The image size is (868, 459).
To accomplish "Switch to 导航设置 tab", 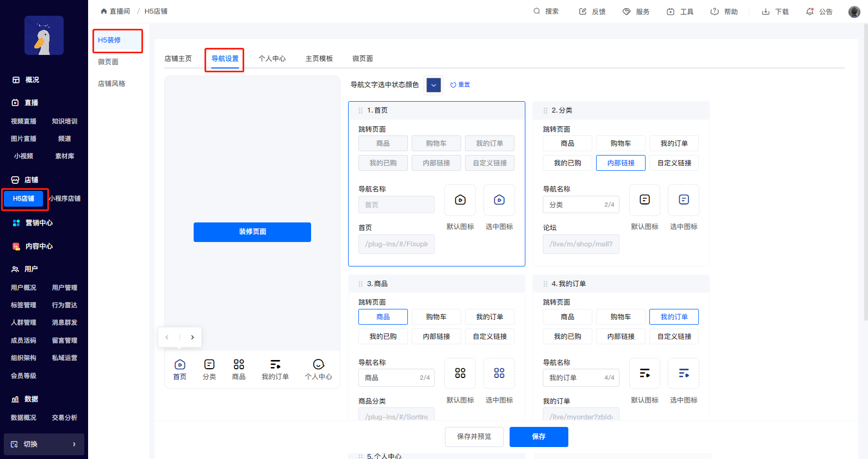I will click(225, 59).
